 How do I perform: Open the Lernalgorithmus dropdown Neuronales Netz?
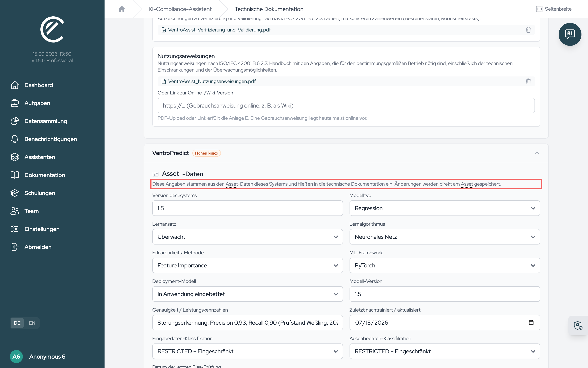pyautogui.click(x=444, y=237)
